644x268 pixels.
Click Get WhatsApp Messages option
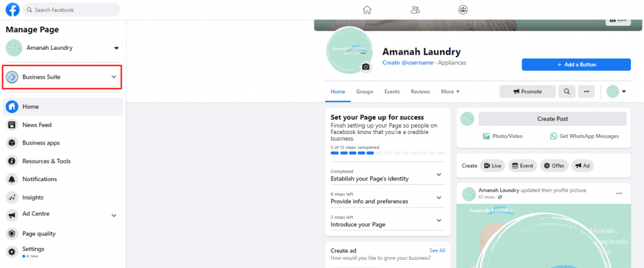(x=584, y=136)
